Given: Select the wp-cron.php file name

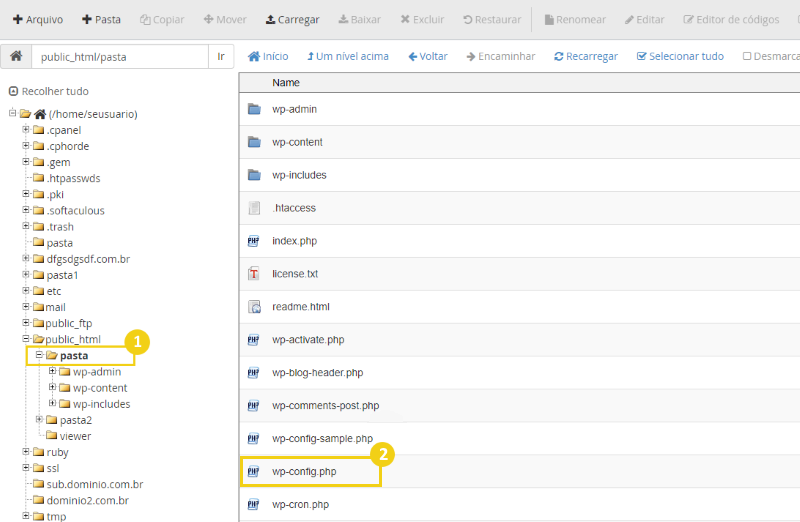Looking at the screenshot, I should pyautogui.click(x=301, y=504).
